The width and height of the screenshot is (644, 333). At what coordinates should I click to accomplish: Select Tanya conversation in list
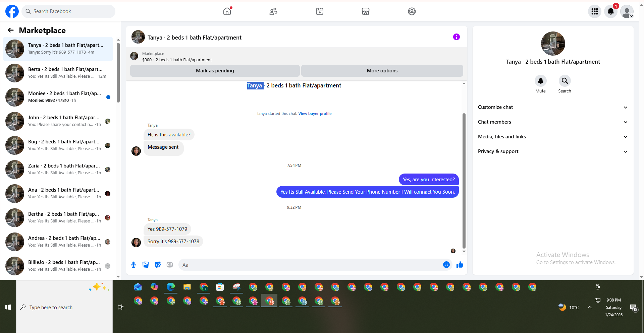(x=58, y=49)
